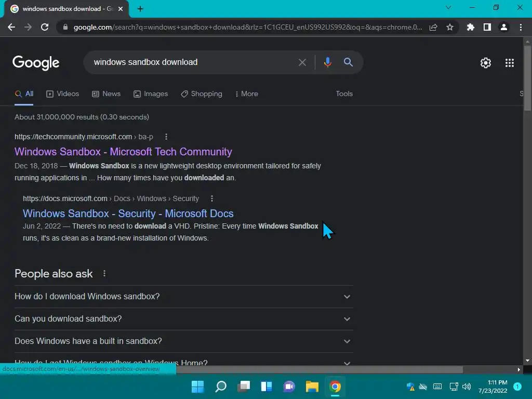Open taskbar Search
Image resolution: width=532 pixels, height=399 pixels.
tap(220, 387)
